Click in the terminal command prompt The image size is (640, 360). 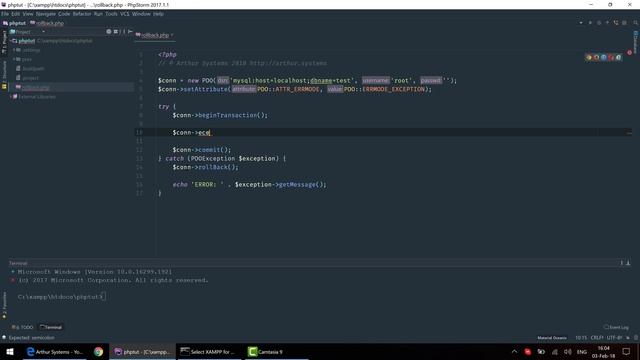(x=62, y=297)
